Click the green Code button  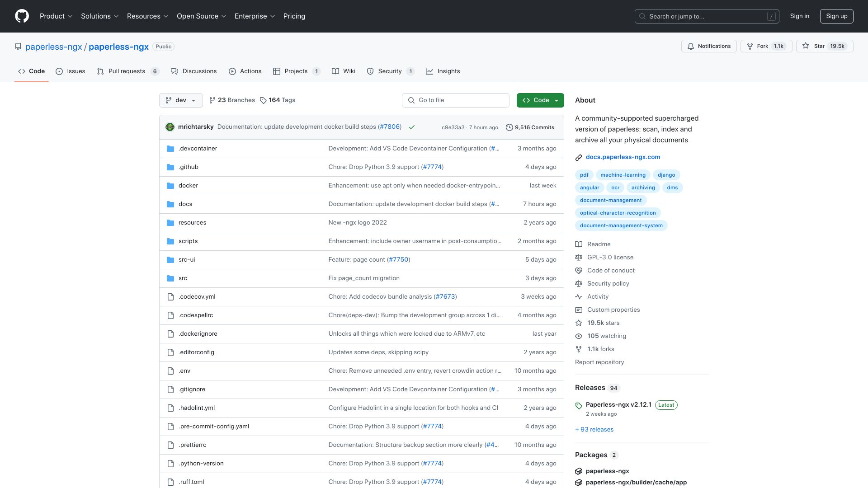[540, 100]
